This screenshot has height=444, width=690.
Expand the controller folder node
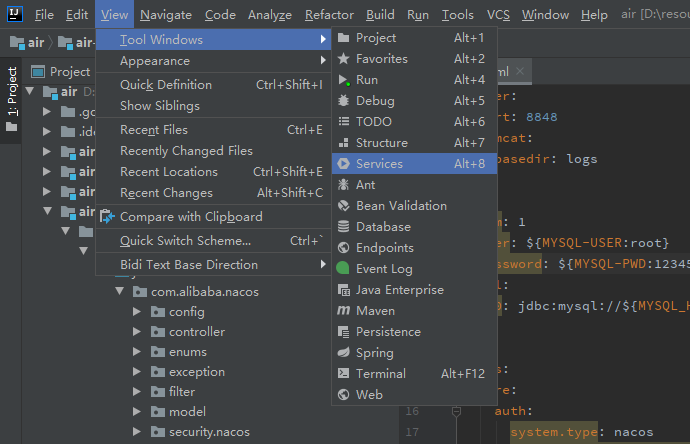pyautogui.click(x=137, y=332)
